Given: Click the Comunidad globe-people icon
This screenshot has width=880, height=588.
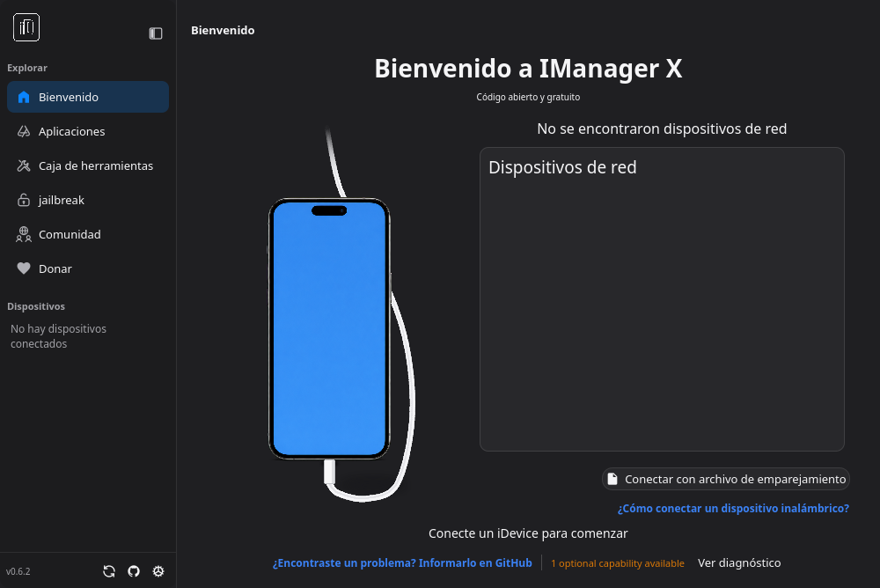Looking at the screenshot, I should point(24,234).
